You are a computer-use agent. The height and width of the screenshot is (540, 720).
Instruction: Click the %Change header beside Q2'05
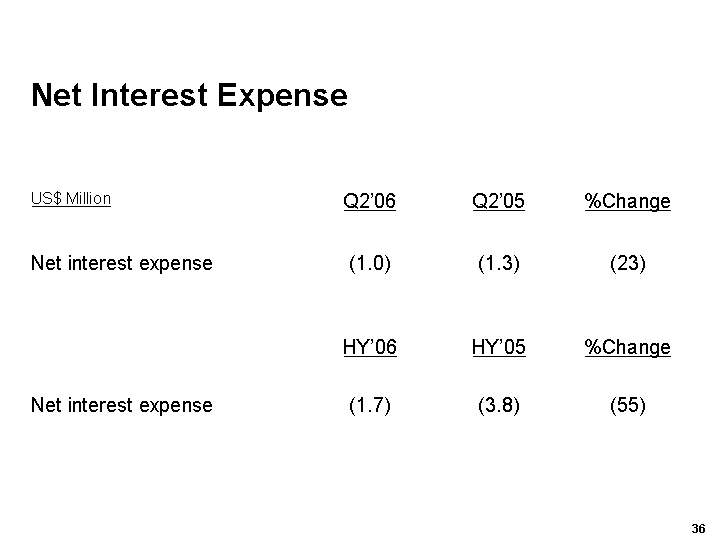pos(627,202)
